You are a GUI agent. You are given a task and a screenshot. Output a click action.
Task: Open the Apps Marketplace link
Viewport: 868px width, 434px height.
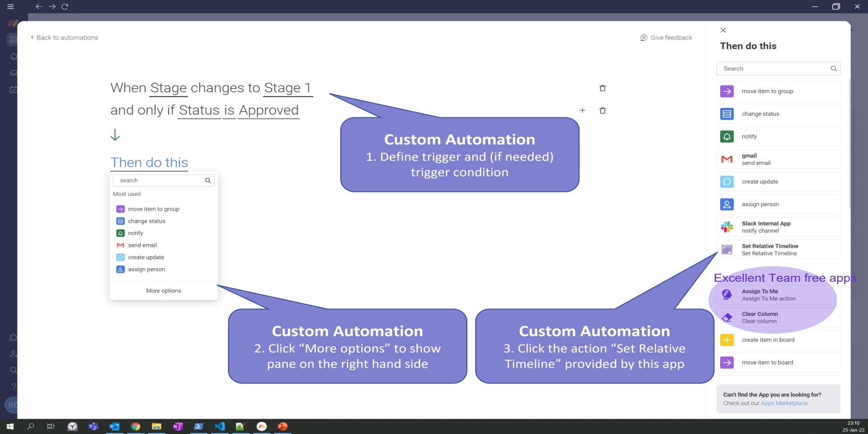click(784, 403)
